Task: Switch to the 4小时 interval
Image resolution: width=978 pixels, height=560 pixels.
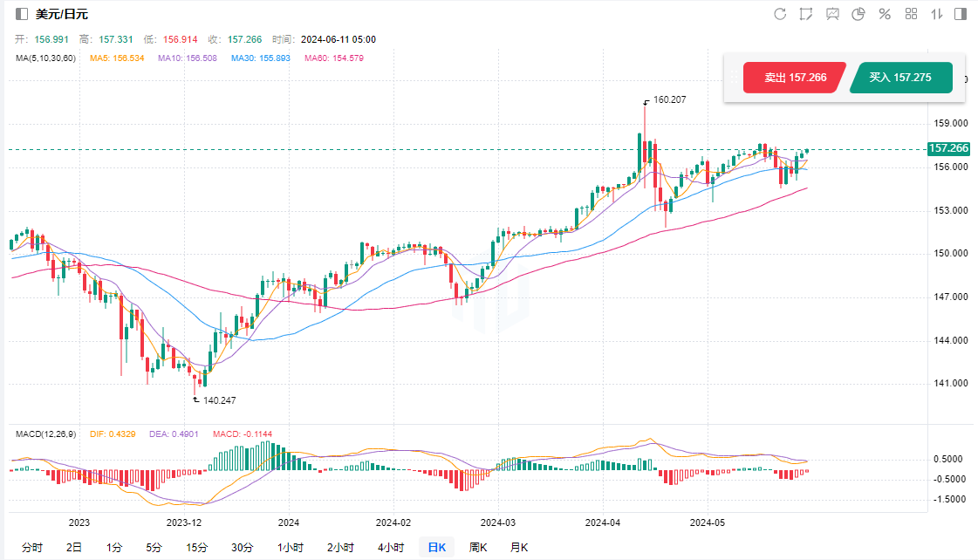Action: pyautogui.click(x=391, y=547)
